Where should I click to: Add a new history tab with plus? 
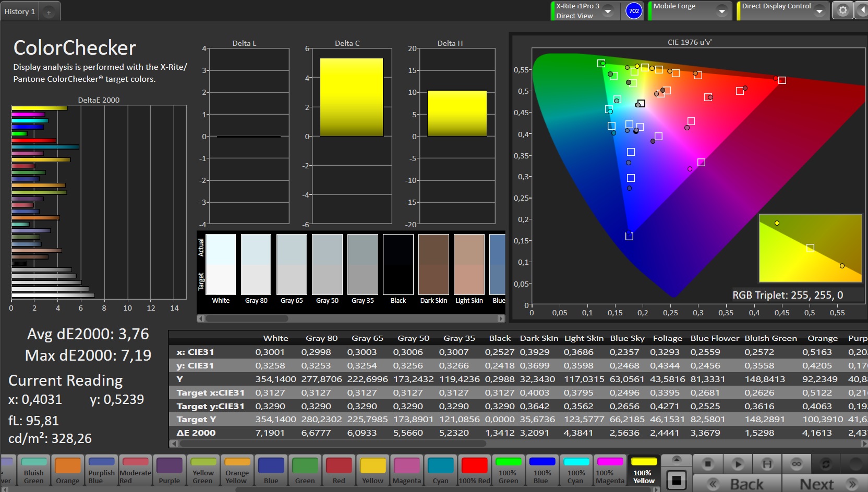click(x=49, y=12)
